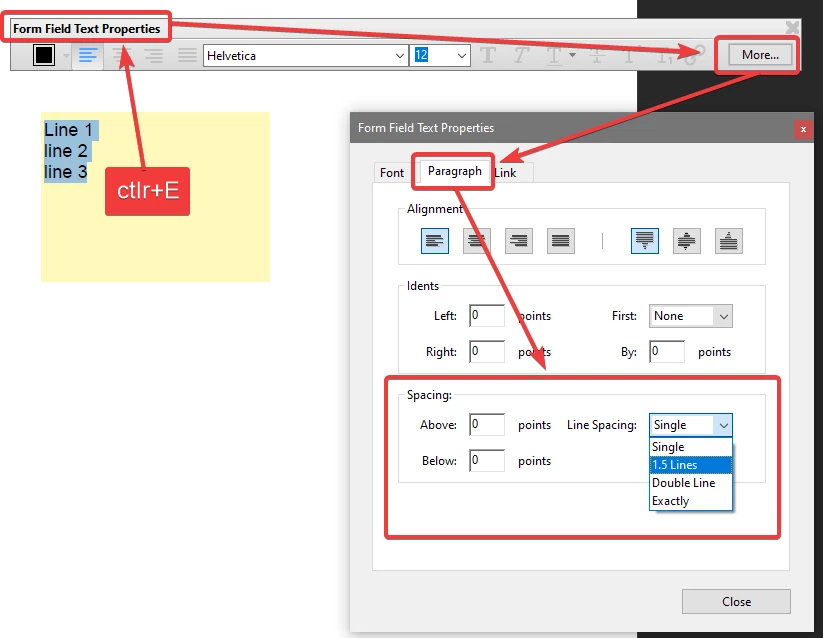Align text right in toolbar

click(153, 55)
